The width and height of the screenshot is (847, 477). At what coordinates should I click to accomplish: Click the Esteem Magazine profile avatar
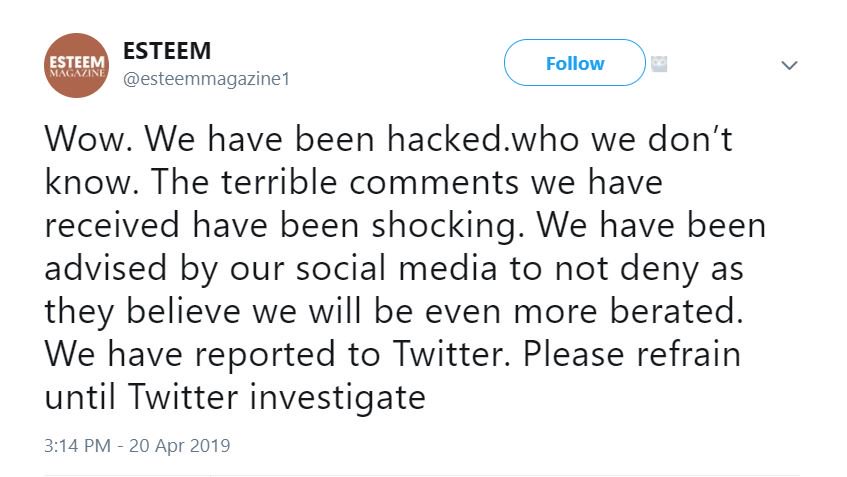point(76,65)
